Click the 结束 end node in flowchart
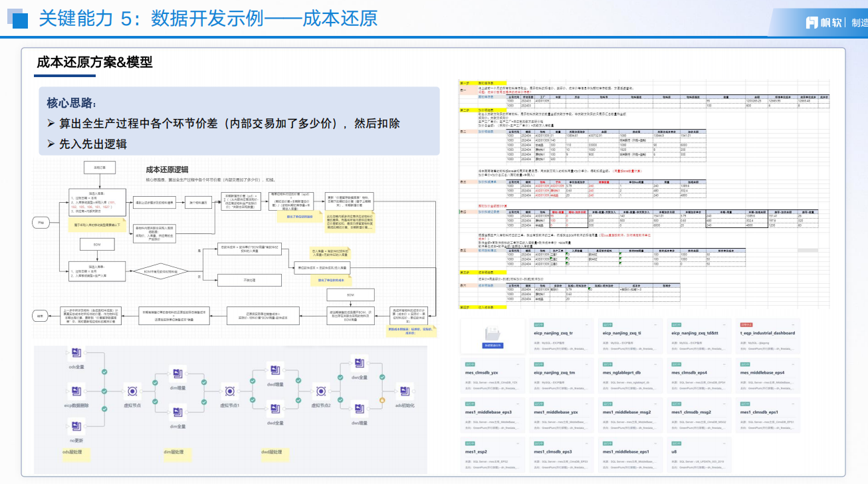868x484 pixels. [40, 316]
